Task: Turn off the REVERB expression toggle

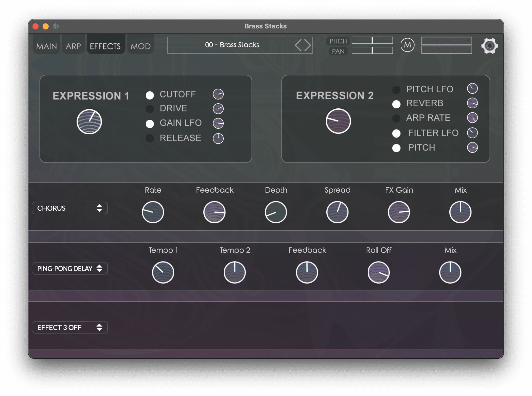Action: pyautogui.click(x=396, y=104)
